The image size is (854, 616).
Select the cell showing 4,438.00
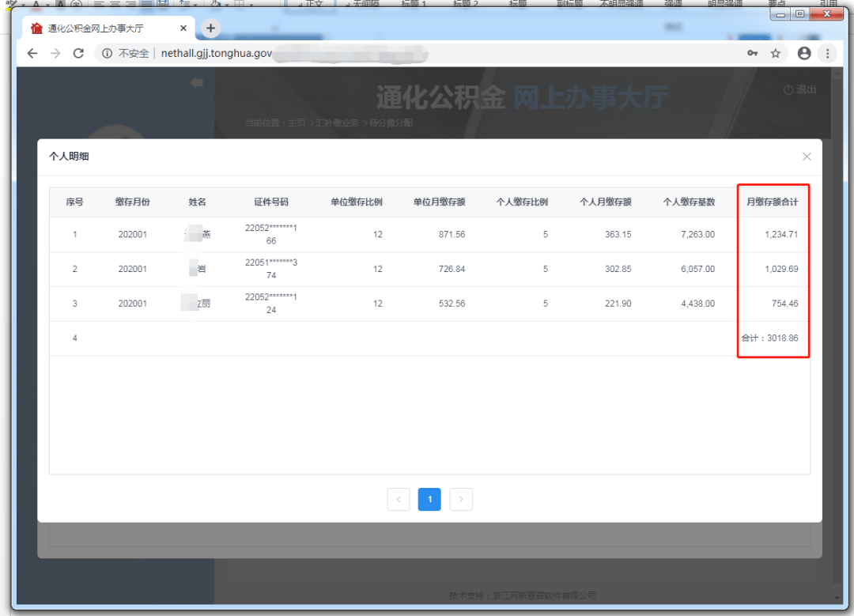(x=697, y=304)
